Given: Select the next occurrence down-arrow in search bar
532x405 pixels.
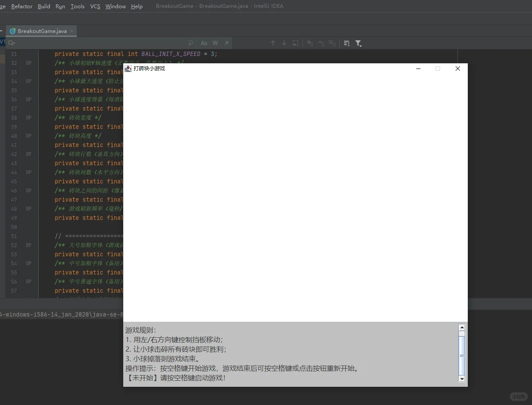Looking at the screenshot, I should pos(284,43).
